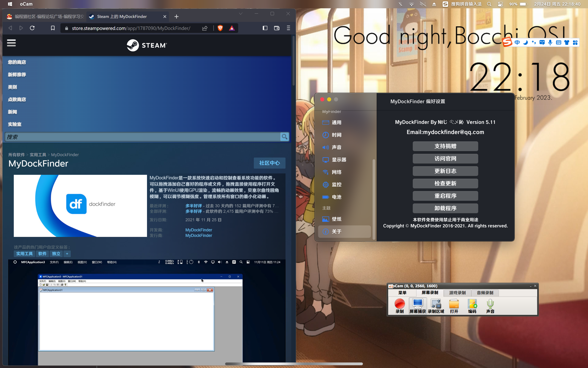Click the Brave Shields lion icon

(x=220, y=28)
